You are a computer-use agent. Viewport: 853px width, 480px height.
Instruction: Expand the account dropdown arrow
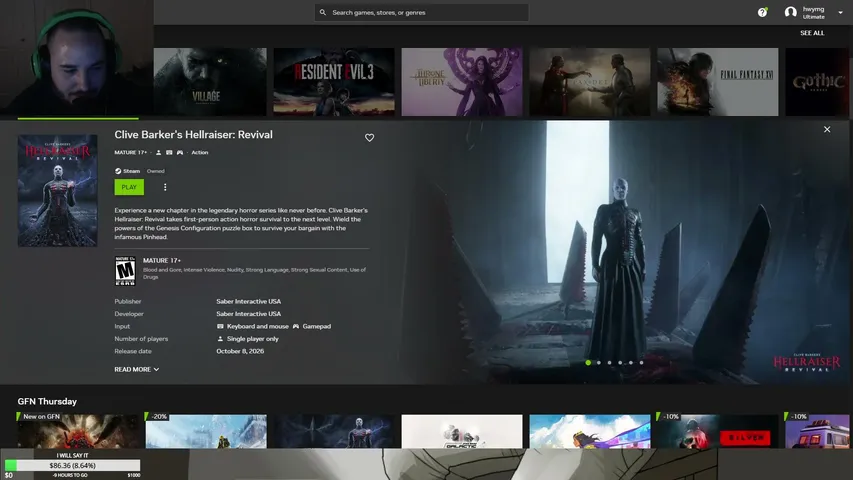click(x=840, y=13)
